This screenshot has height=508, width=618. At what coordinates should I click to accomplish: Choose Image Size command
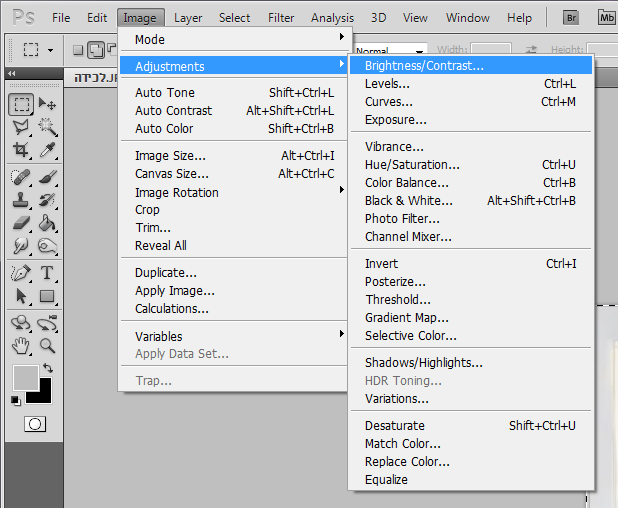234,156
